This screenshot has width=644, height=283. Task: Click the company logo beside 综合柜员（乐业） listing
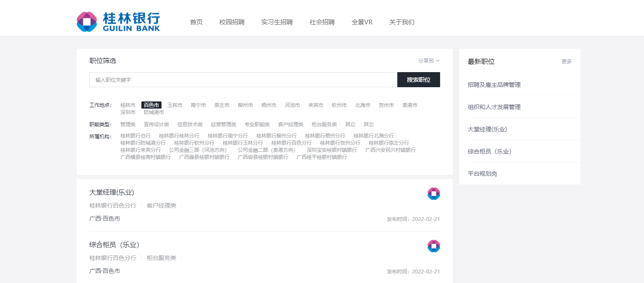coord(433,246)
